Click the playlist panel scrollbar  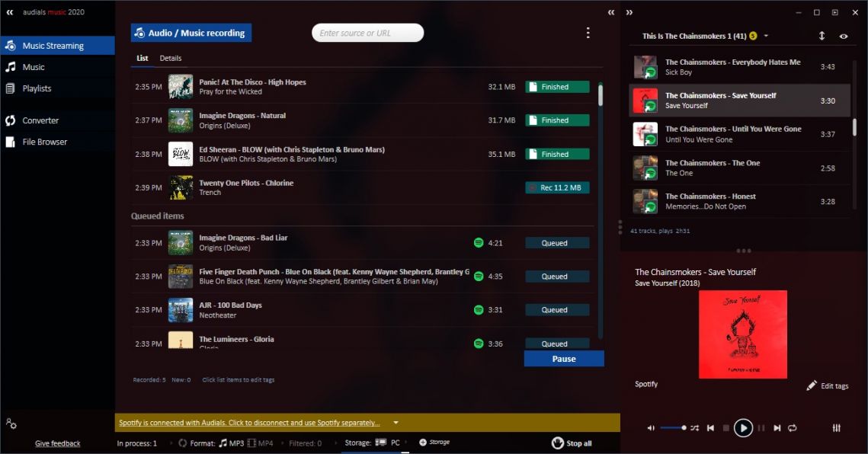point(854,127)
